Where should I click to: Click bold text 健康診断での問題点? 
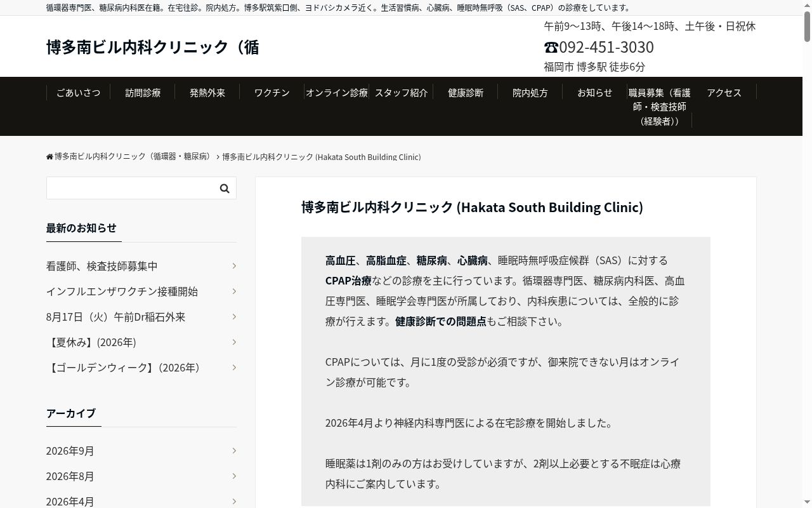click(x=440, y=321)
